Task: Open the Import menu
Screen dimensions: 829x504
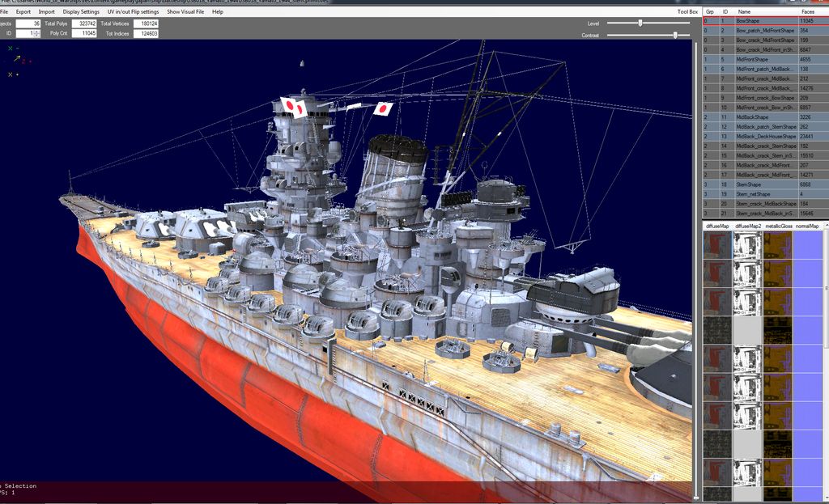Action: click(x=47, y=12)
